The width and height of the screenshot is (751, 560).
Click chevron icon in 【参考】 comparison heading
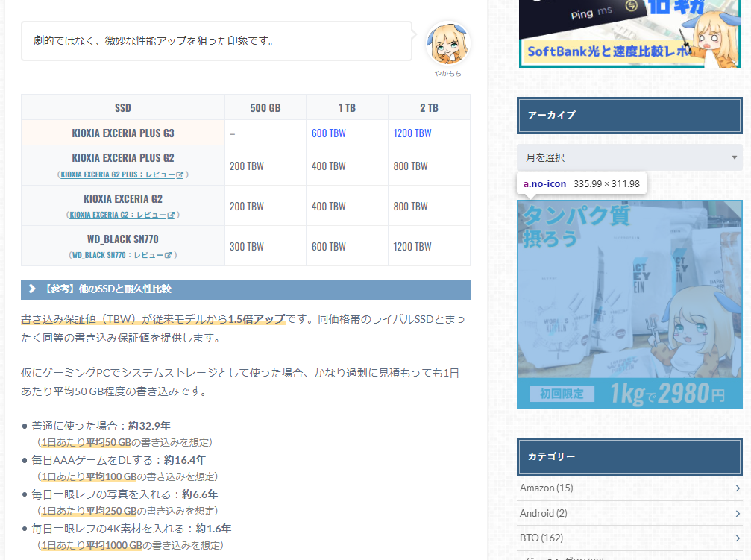coord(32,289)
